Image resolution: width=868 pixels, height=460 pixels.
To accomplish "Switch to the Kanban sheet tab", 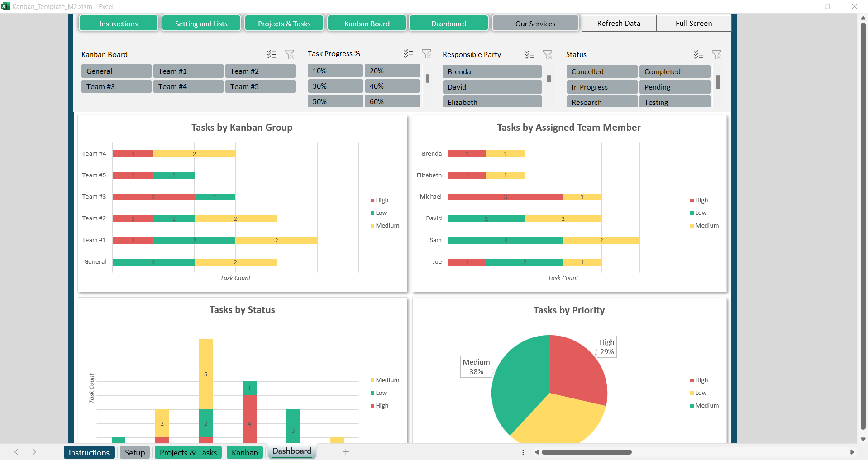I will (244, 452).
